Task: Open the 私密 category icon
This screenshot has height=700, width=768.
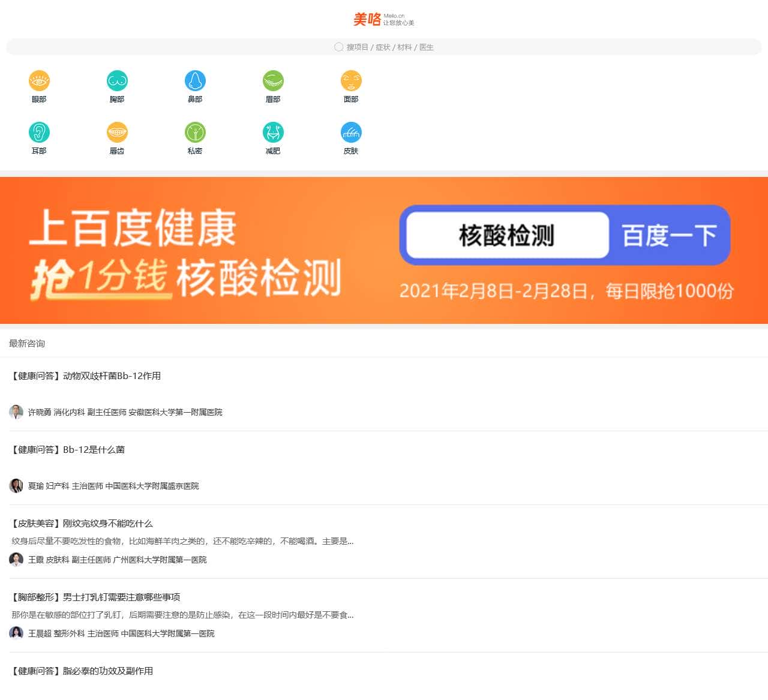Action: (195, 132)
